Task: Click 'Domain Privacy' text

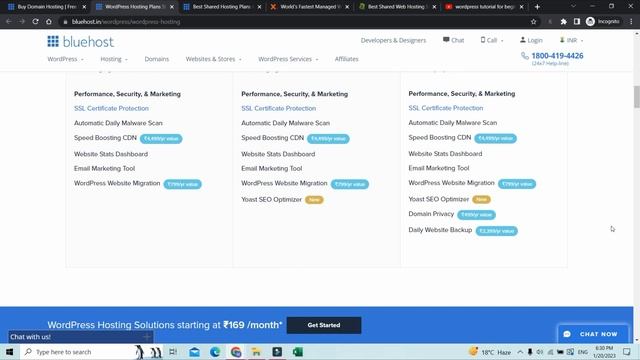Action: (x=431, y=214)
